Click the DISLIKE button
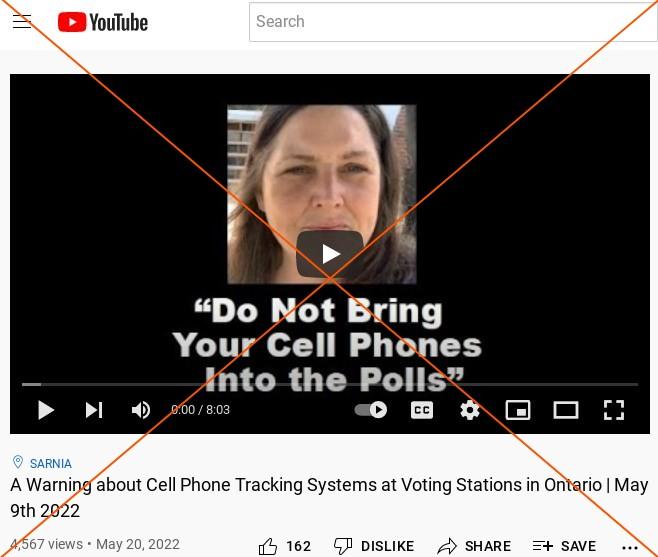The width and height of the screenshot is (658, 557). tap(374, 546)
